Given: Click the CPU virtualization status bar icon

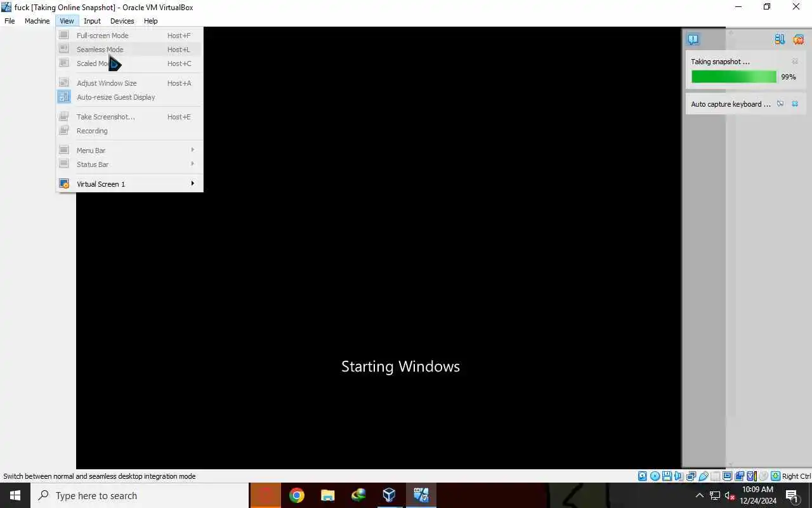Looking at the screenshot, I should 752,476.
